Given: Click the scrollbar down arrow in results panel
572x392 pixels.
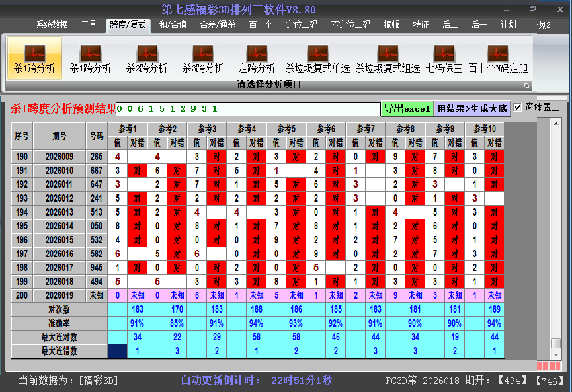Looking at the screenshot, I should [x=556, y=354].
